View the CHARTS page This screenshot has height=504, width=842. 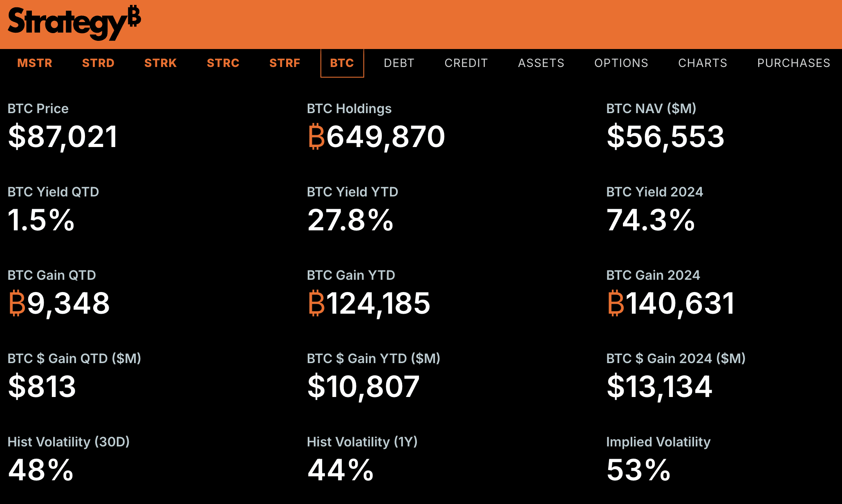pyautogui.click(x=702, y=63)
